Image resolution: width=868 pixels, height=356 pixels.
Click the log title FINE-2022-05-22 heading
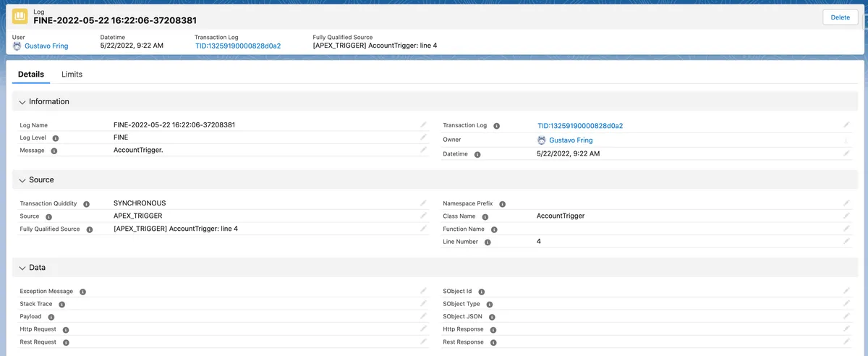115,21
